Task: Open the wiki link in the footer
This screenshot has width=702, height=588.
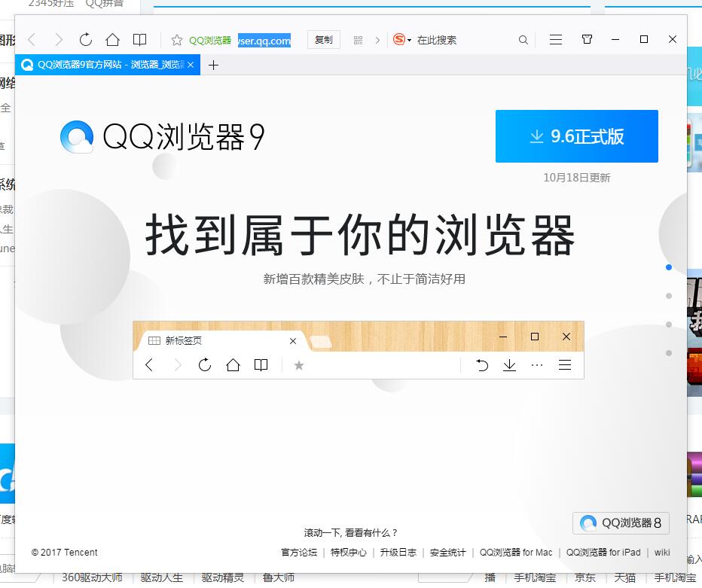Action: point(662,552)
